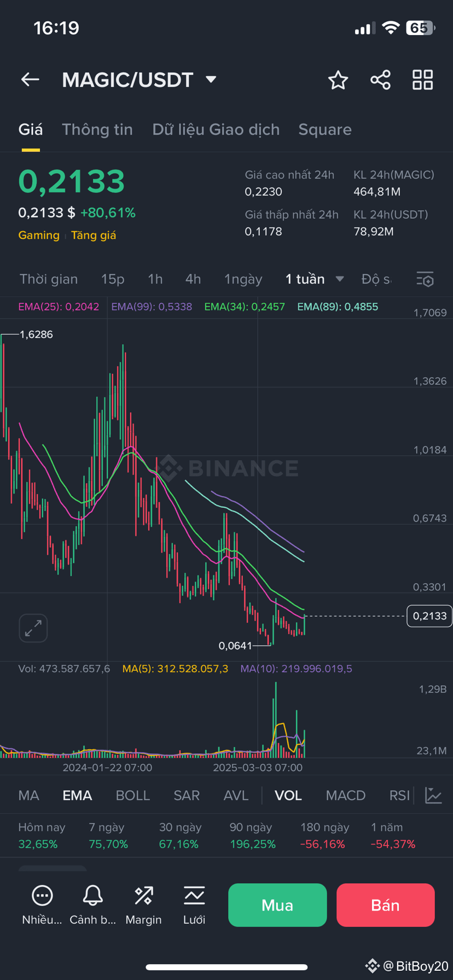
Task: Tap the 90 ngày 196,25% performance
Action: click(x=253, y=836)
